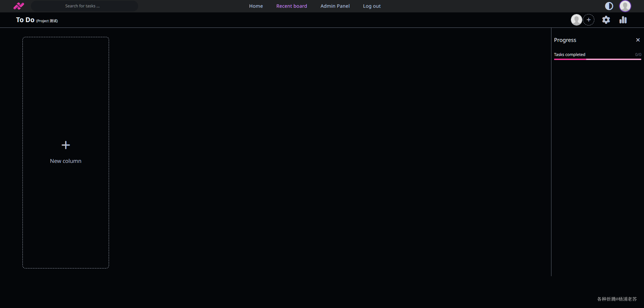Click the Tasks completed progress bar
Image resolution: width=644 pixels, height=308 pixels.
(x=597, y=59)
